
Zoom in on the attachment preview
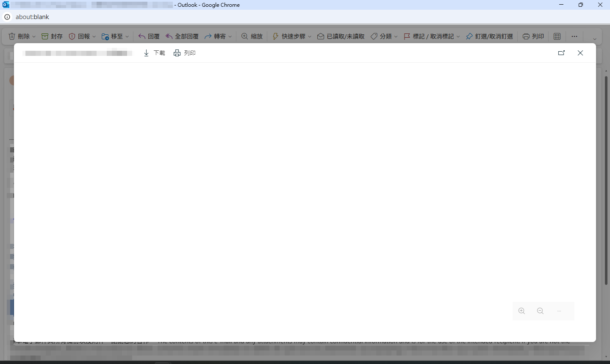pos(522,311)
